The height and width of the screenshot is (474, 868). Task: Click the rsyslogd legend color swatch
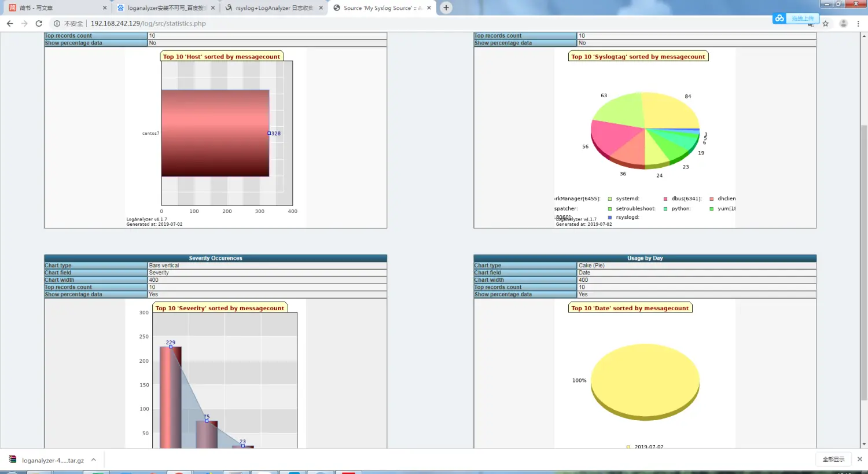(610, 218)
